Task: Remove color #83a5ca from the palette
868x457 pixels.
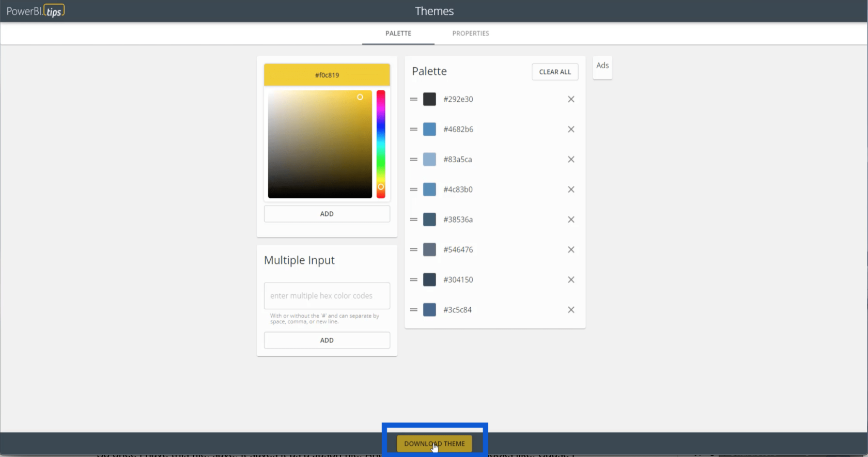Action: coord(571,160)
